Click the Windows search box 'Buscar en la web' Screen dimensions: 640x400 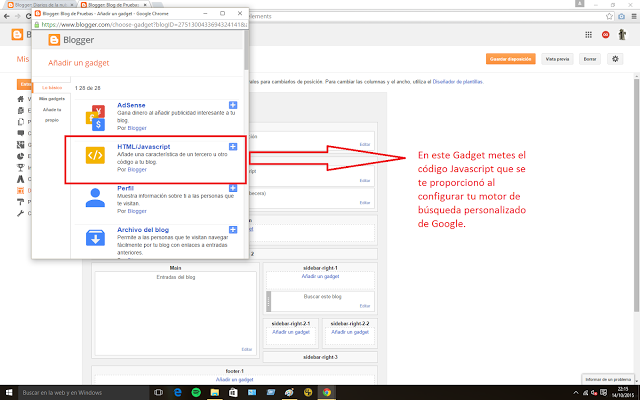tap(82, 393)
